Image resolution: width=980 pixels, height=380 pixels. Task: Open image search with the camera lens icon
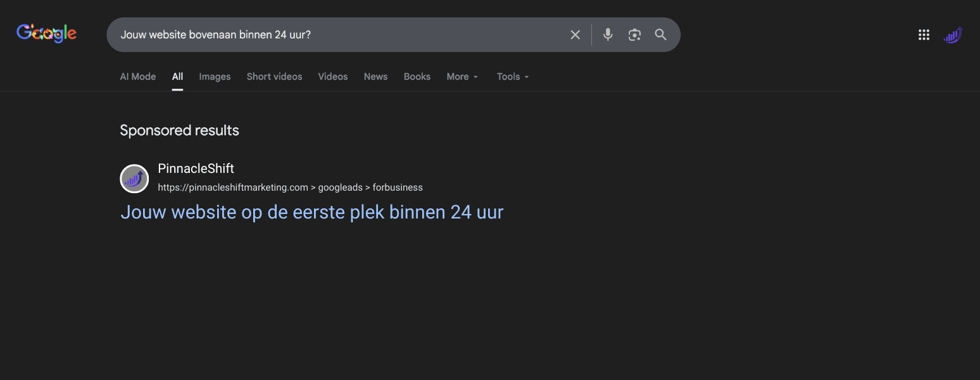634,35
